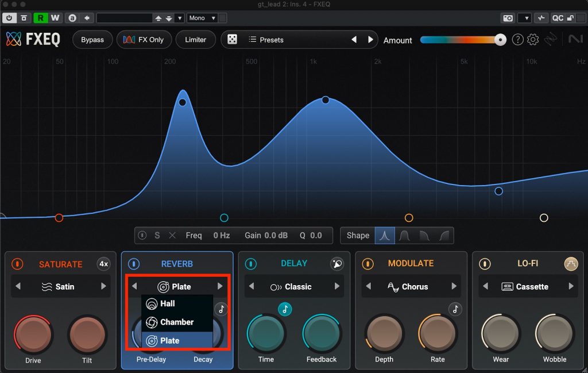
Task: Click the dice randomize icon
Action: (233, 40)
